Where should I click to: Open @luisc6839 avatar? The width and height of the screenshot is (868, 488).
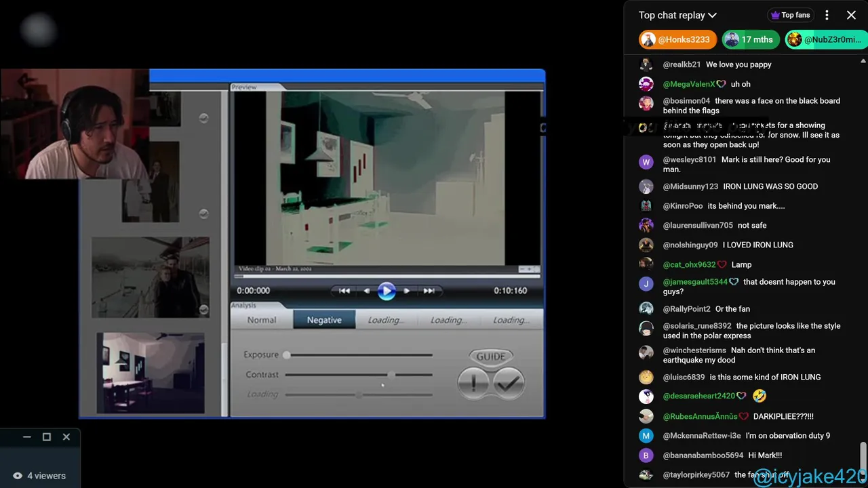(646, 377)
